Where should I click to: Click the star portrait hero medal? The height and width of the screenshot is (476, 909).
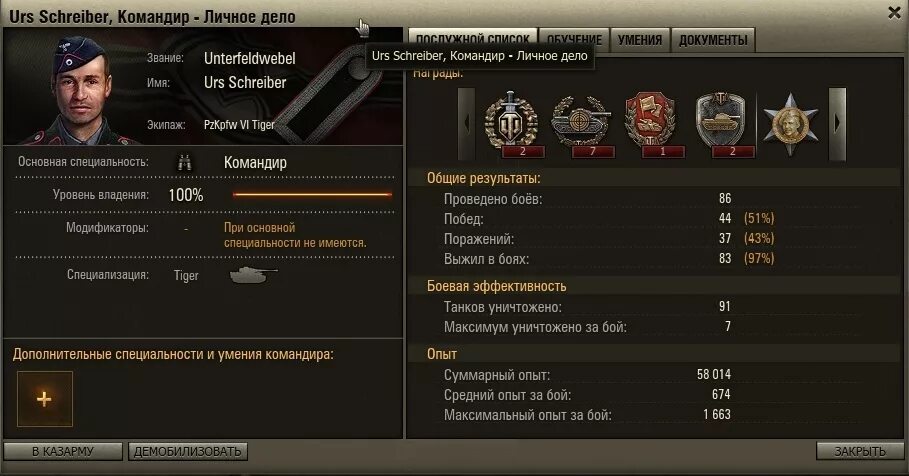pyautogui.click(x=791, y=123)
